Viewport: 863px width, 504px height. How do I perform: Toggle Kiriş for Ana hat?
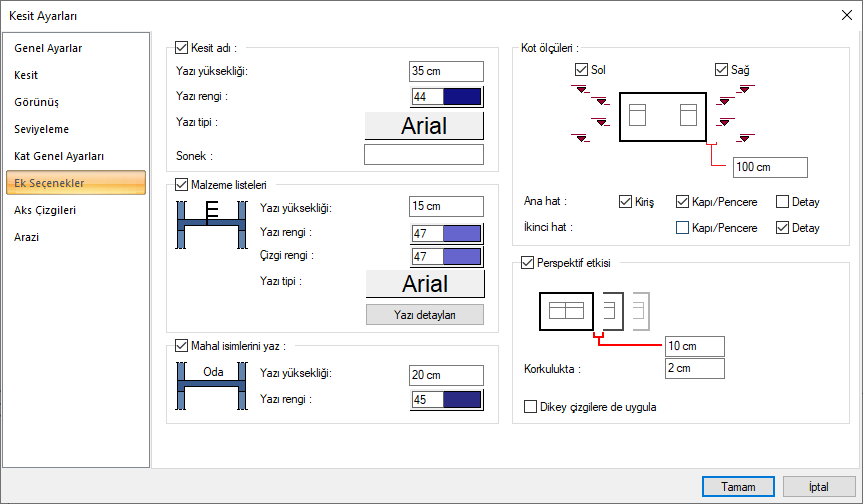click(625, 201)
